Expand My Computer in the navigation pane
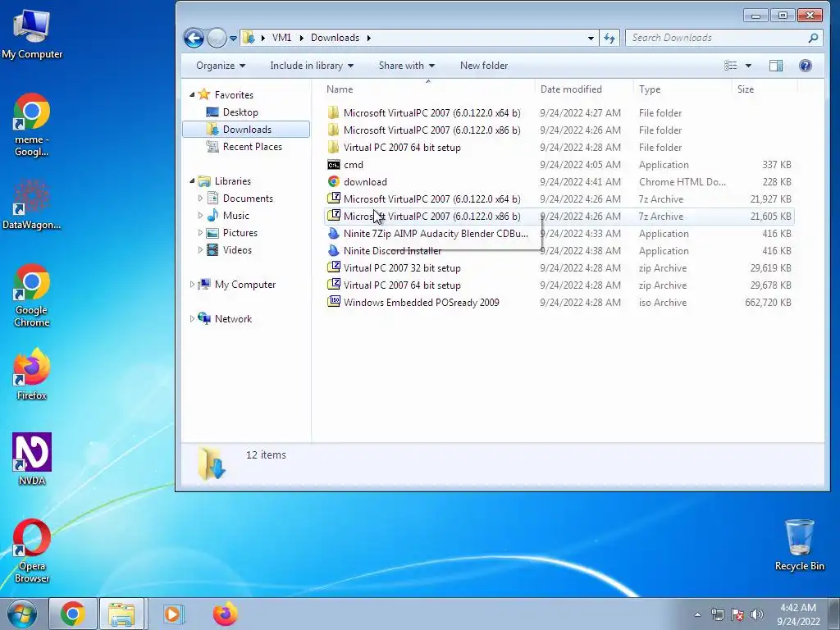This screenshot has height=630, width=840. click(192, 285)
